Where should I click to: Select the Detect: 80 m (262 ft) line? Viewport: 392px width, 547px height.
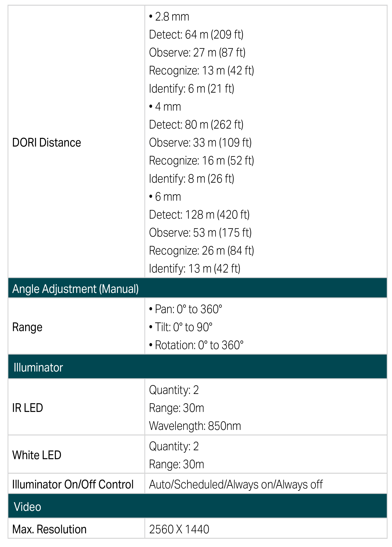196,125
